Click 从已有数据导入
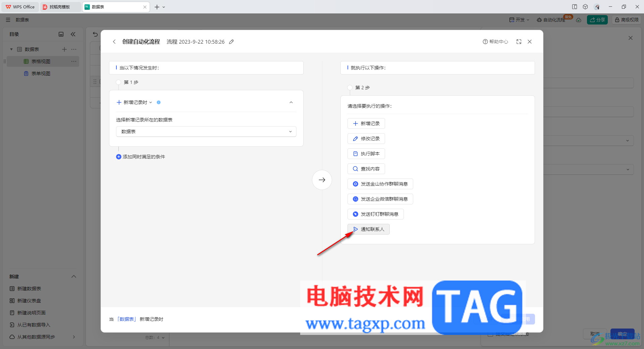The height and width of the screenshot is (349, 644). pos(30,325)
